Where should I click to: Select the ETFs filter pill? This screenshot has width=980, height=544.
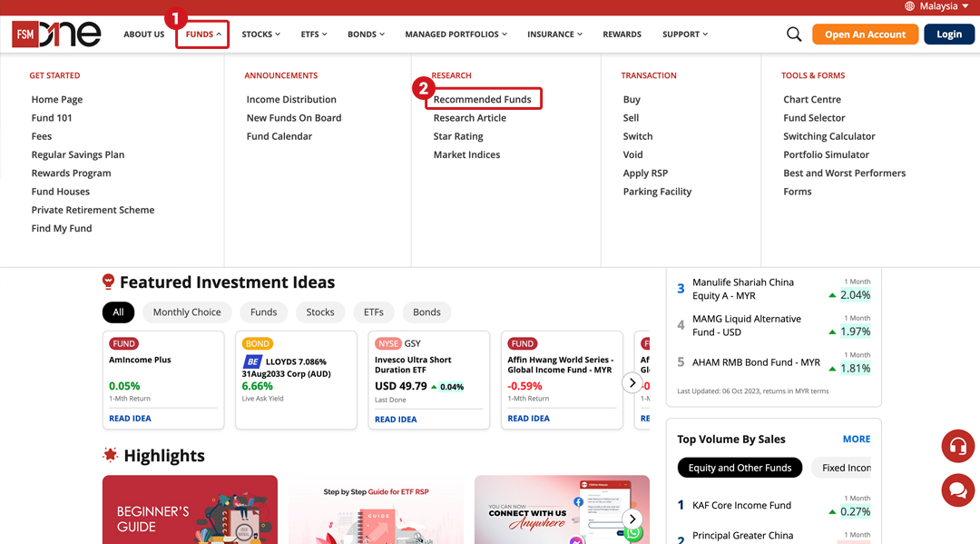click(x=374, y=312)
